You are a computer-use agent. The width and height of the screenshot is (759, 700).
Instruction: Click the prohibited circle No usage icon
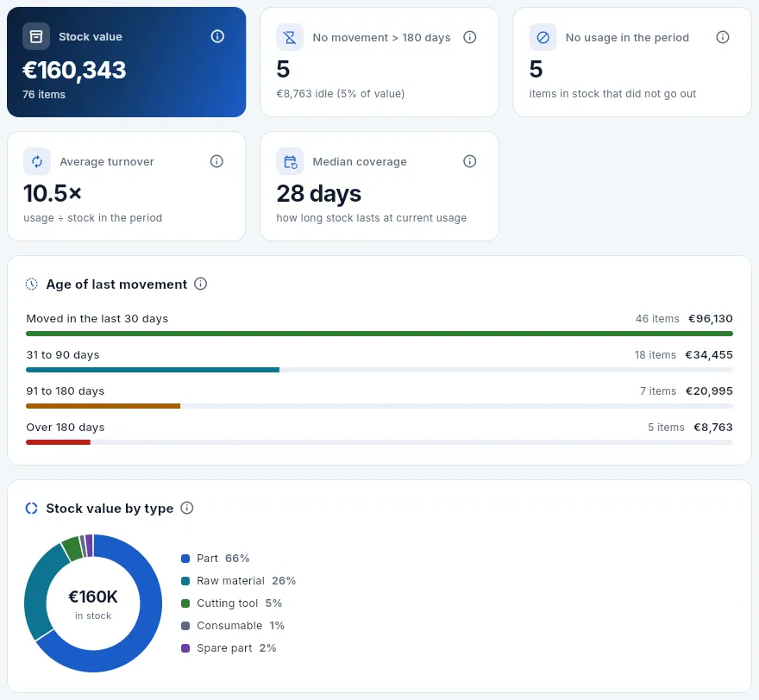click(543, 37)
